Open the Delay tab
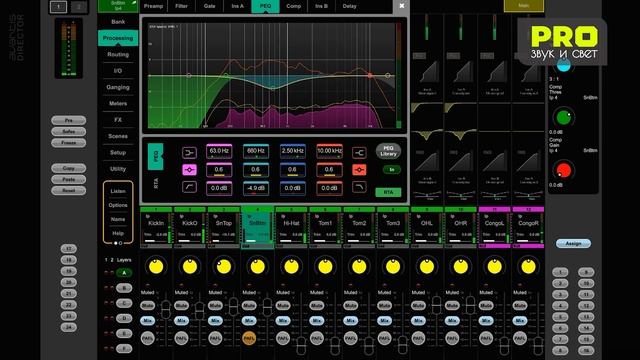Screen dimensions: 640x360 [x=349, y=6]
